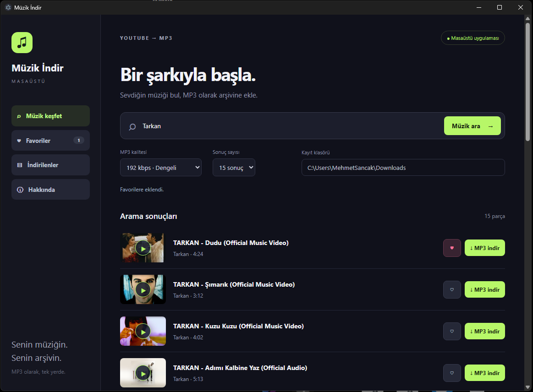Click the Favoriler count badge
This screenshot has height=392, width=533.
pos(79,140)
